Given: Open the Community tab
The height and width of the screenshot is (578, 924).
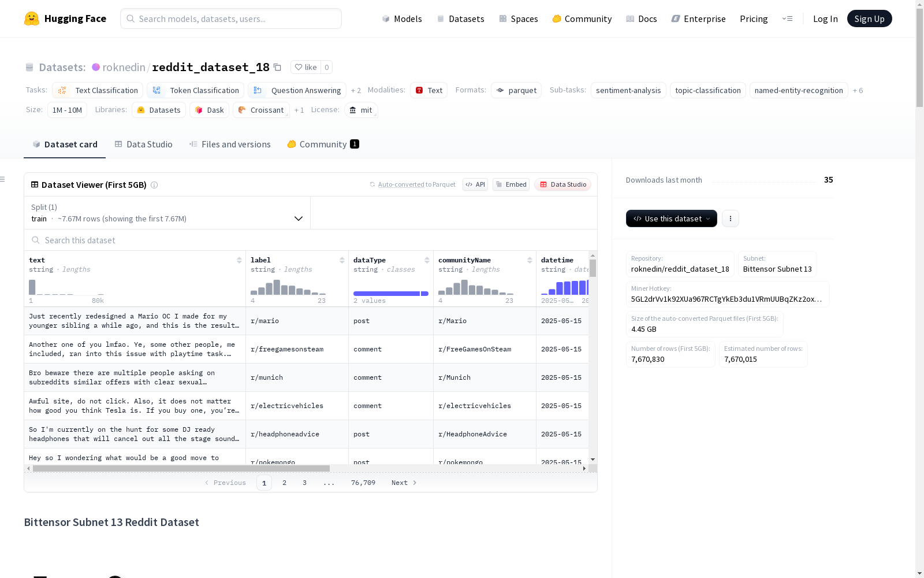Looking at the screenshot, I should (323, 144).
